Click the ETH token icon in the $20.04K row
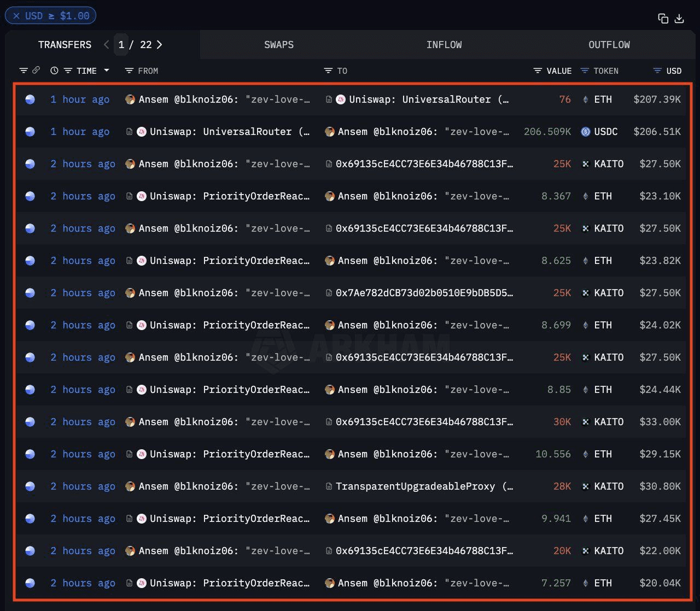Screen dimensions: 700x611 [x=586, y=583]
